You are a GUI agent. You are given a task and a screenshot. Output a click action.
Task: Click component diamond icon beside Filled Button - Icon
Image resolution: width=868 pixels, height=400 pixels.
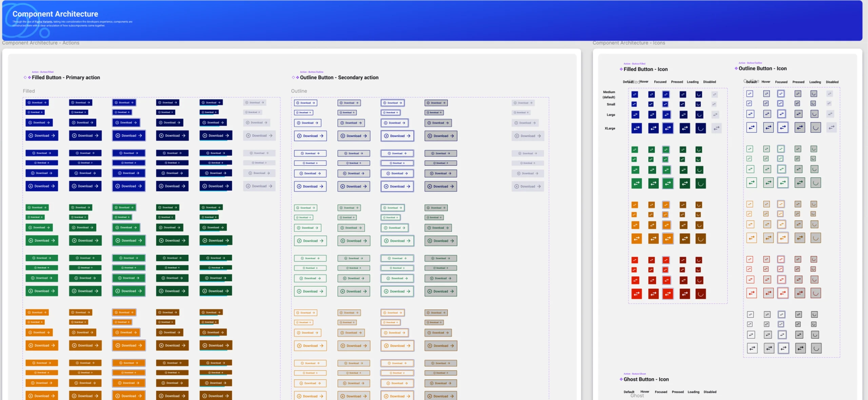(x=621, y=69)
